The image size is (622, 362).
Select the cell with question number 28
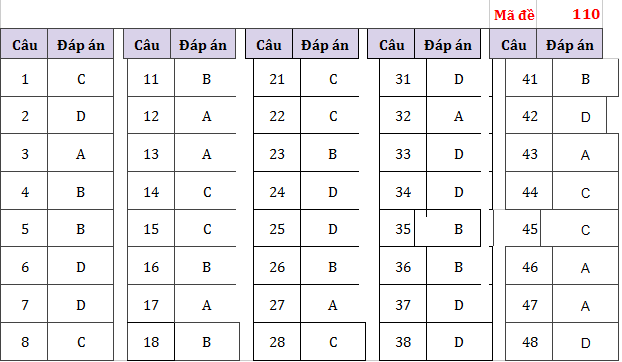277,342
